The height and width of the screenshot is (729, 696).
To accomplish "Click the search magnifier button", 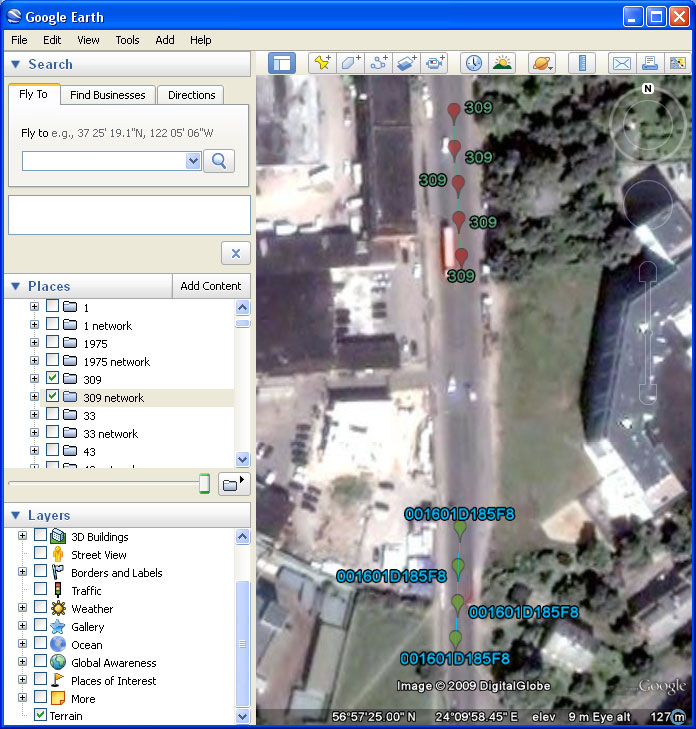I will pos(219,161).
